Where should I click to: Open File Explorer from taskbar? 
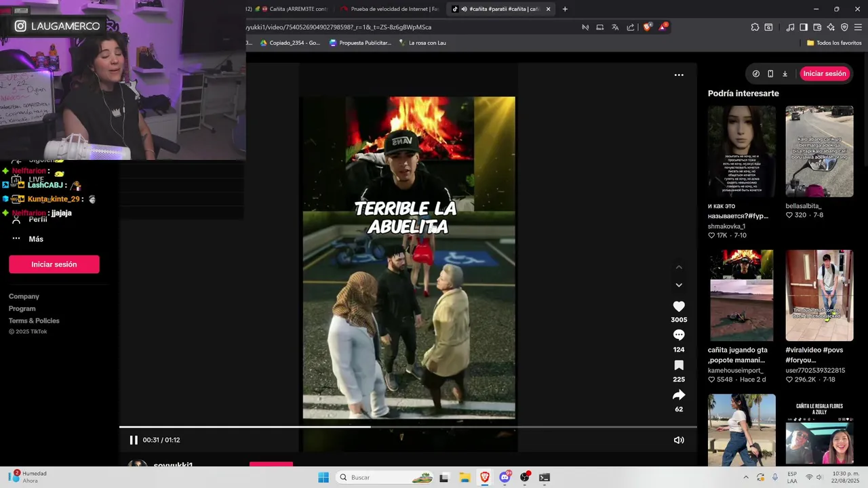465,477
